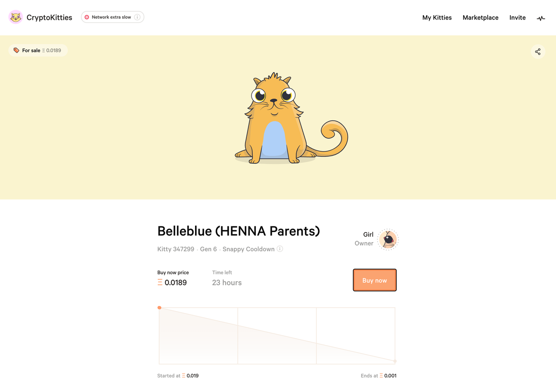Screen dimensions: 556x392
Task: Click the CryptoKitties brand name text
Action: click(50, 18)
